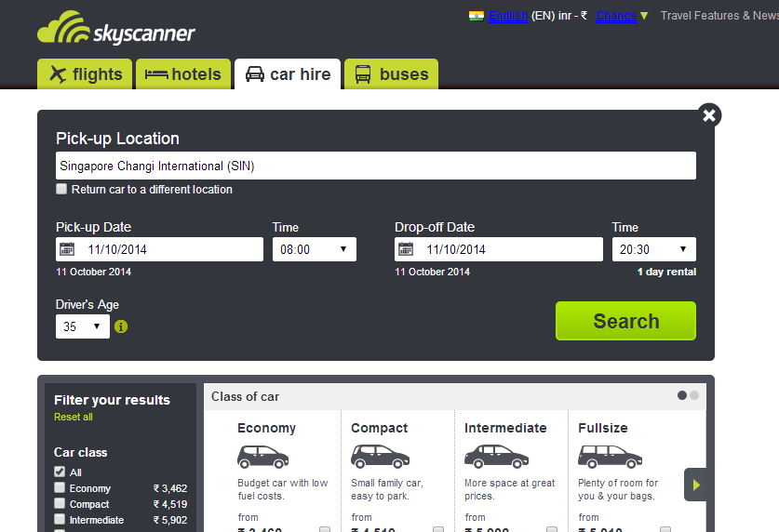Click the green arrow beside Change
The width and height of the screenshot is (779, 532).
tap(644, 16)
